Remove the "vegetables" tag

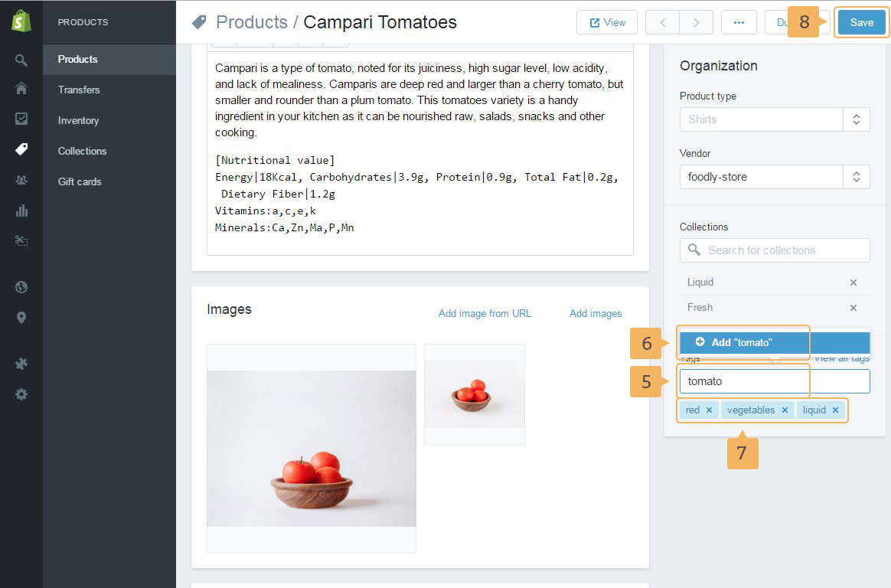tap(785, 410)
